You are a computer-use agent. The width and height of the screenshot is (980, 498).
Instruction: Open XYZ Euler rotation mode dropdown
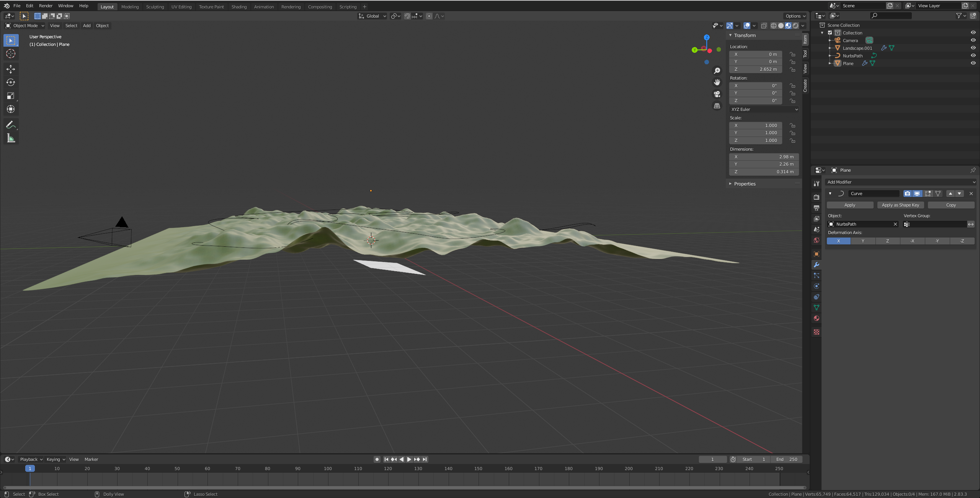coord(764,109)
